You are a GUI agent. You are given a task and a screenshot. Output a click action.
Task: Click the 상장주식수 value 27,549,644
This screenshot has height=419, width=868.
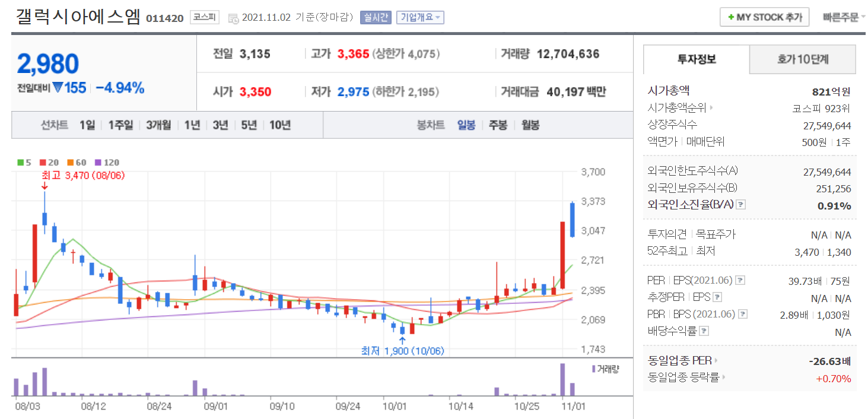[x=827, y=125]
